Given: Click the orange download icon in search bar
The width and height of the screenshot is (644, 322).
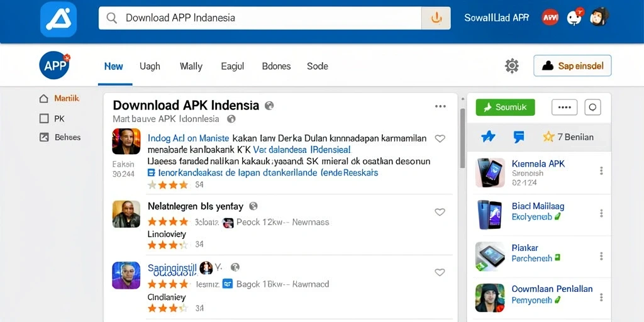Looking at the screenshot, I should [436, 18].
